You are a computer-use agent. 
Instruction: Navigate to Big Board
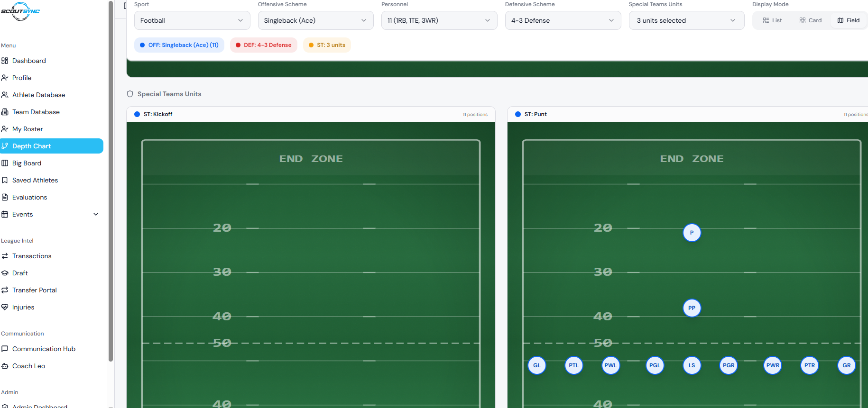52,163
